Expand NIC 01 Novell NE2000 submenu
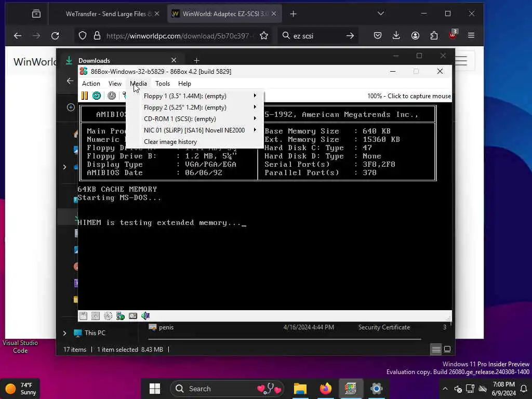Viewport: 532px width, 399px height. (x=195, y=130)
